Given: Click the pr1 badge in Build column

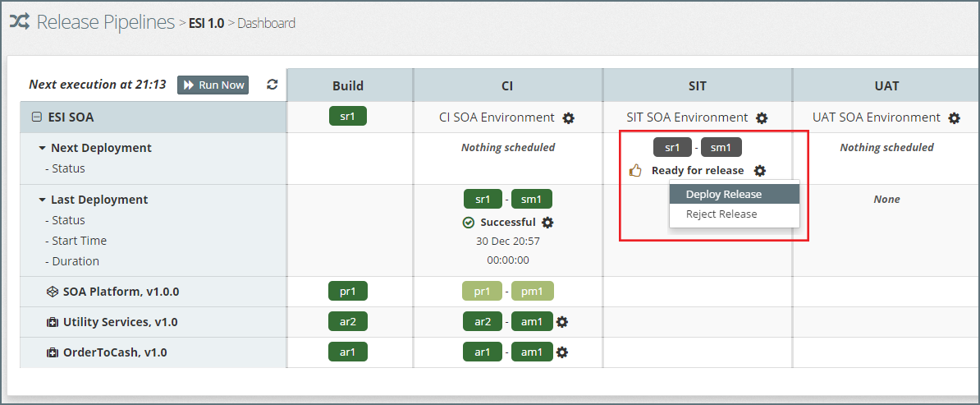Looking at the screenshot, I should [x=348, y=291].
